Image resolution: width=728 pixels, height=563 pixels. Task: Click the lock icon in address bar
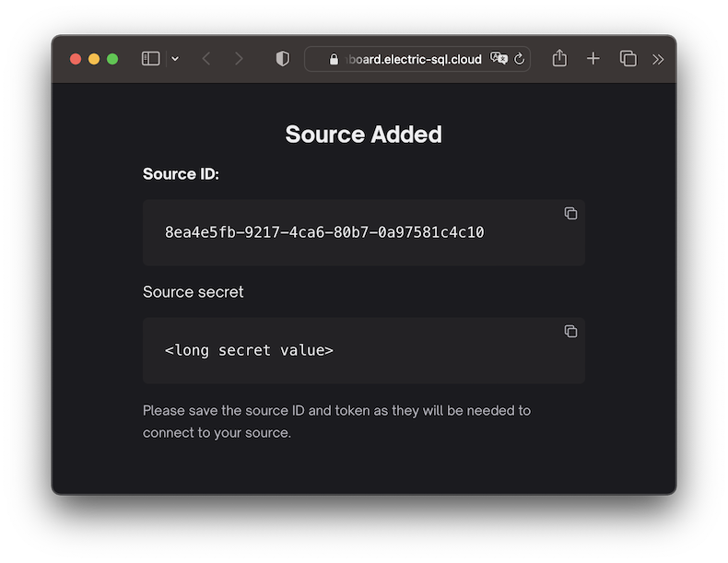pos(334,59)
